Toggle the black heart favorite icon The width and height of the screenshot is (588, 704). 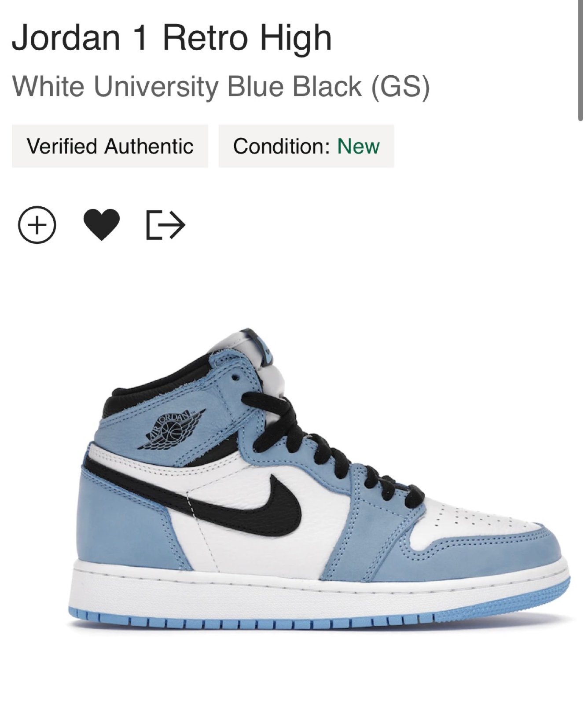pos(101,224)
